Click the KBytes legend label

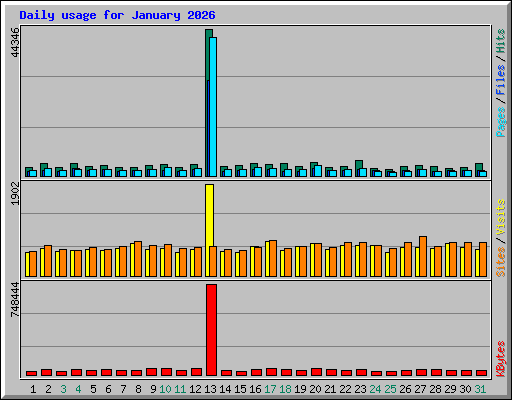click(x=501, y=358)
